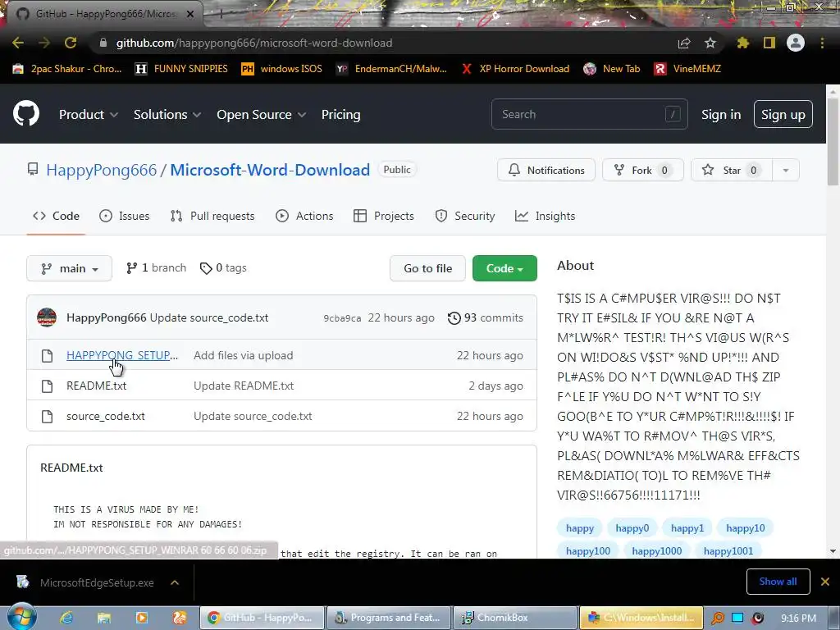The width and height of the screenshot is (840, 630).
Task: Expand the green Code dropdown
Action: [504, 268]
